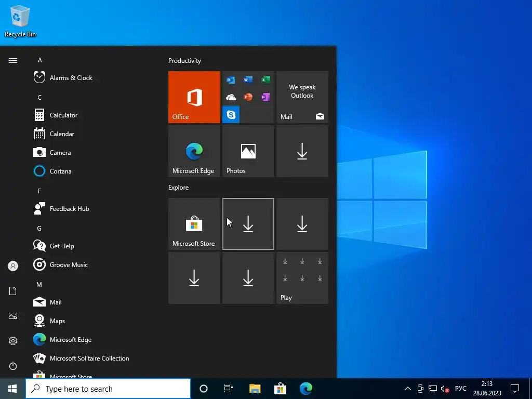Click the Meet Now tray icon
This screenshot has width=532, height=399.
coord(420,389)
